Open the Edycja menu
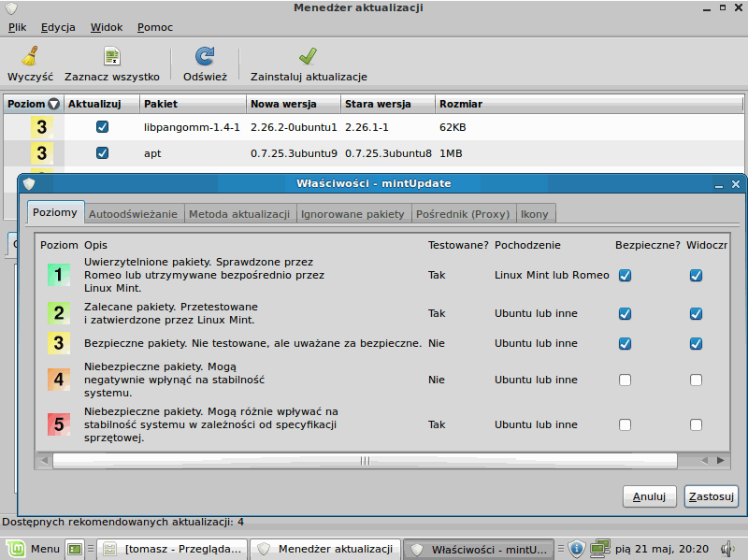Image resolution: width=748 pixels, height=560 pixels. [58, 27]
